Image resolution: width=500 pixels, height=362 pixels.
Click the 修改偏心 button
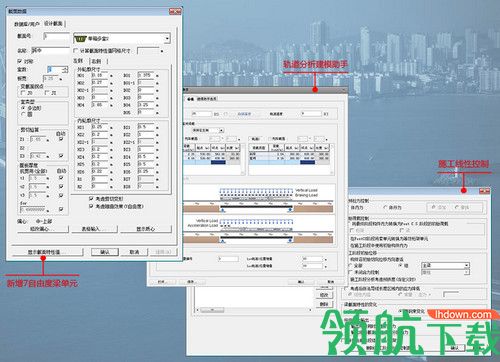coord(43,229)
